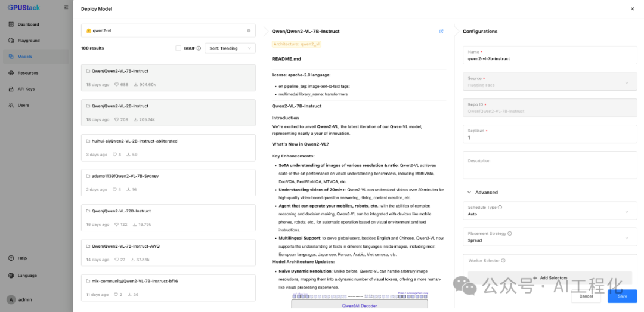Click the Dashboard grid icon

tap(11, 24)
